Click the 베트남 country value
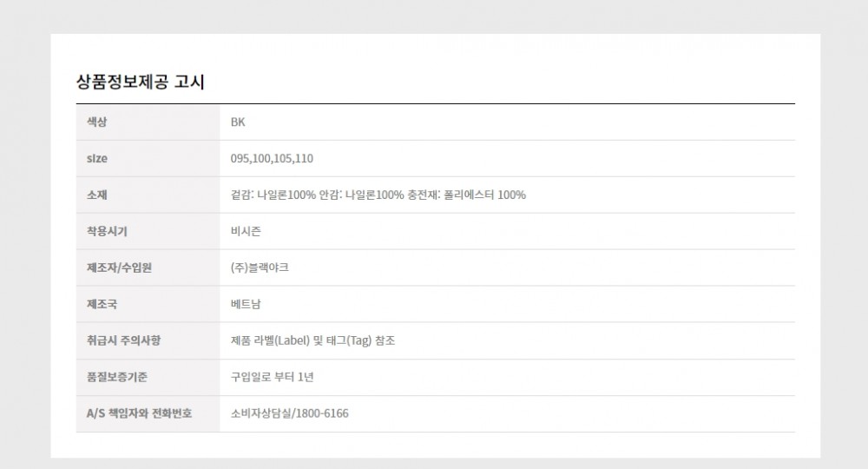The image size is (868, 469). tap(246, 304)
